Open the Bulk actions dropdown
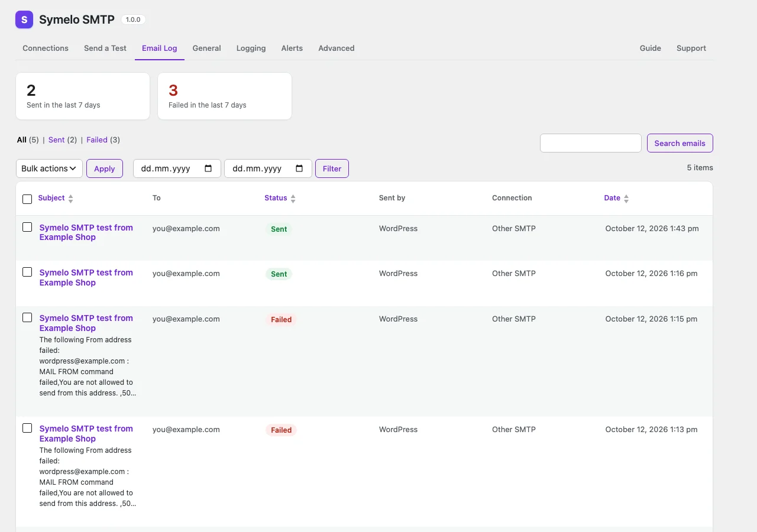The width and height of the screenshot is (757, 532). [49, 168]
